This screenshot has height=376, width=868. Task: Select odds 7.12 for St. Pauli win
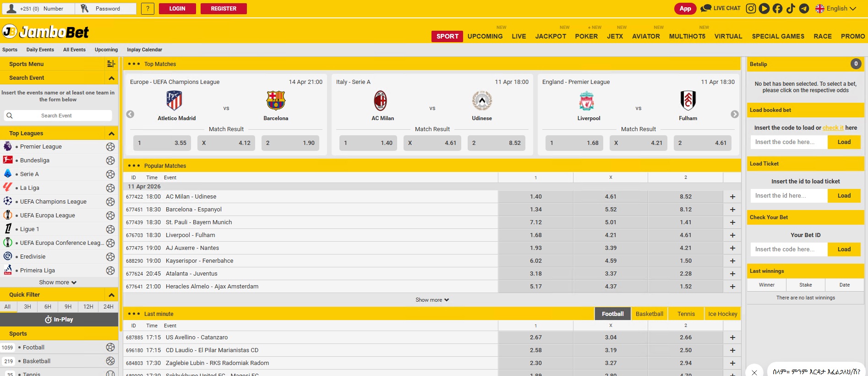[535, 222]
